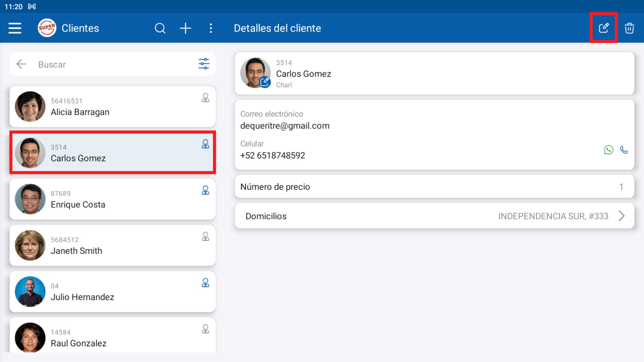Edit client details with pencil icon
Image resolution: width=644 pixels, height=362 pixels.
(x=603, y=28)
